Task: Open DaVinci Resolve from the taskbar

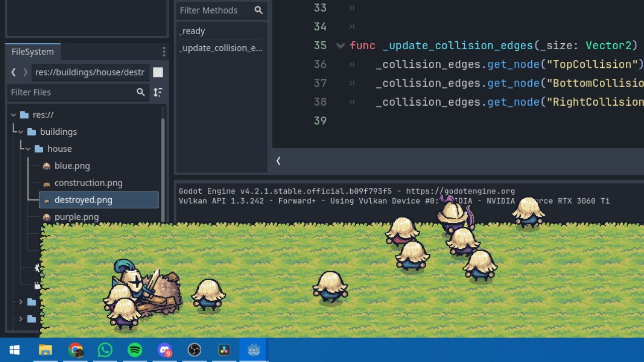Action: pyautogui.click(x=224, y=350)
